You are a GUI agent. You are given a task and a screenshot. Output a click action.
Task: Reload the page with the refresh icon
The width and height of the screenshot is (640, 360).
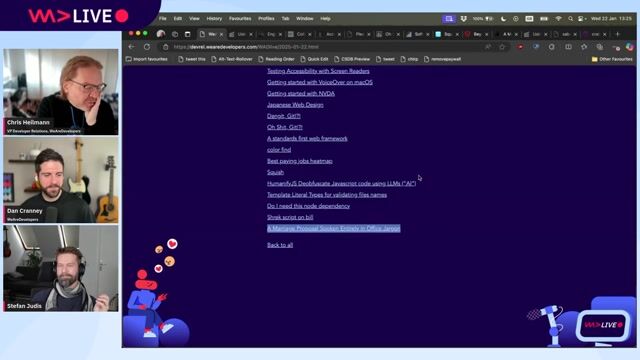point(147,47)
